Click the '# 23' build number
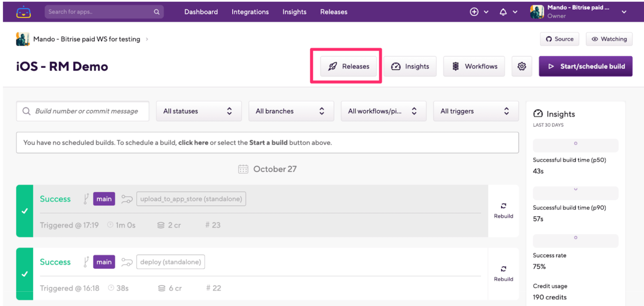The image size is (644, 306). tap(213, 225)
